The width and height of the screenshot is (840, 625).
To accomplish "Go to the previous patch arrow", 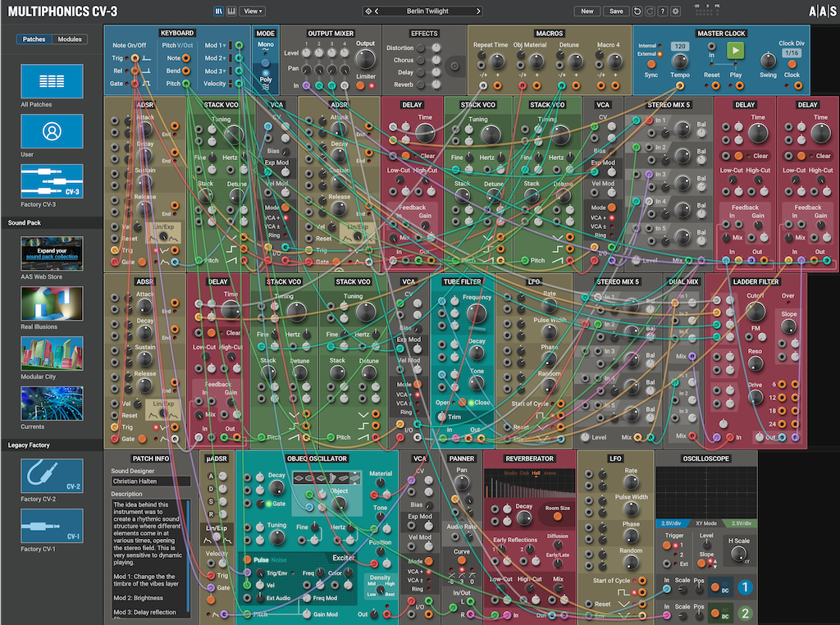I will [377, 11].
